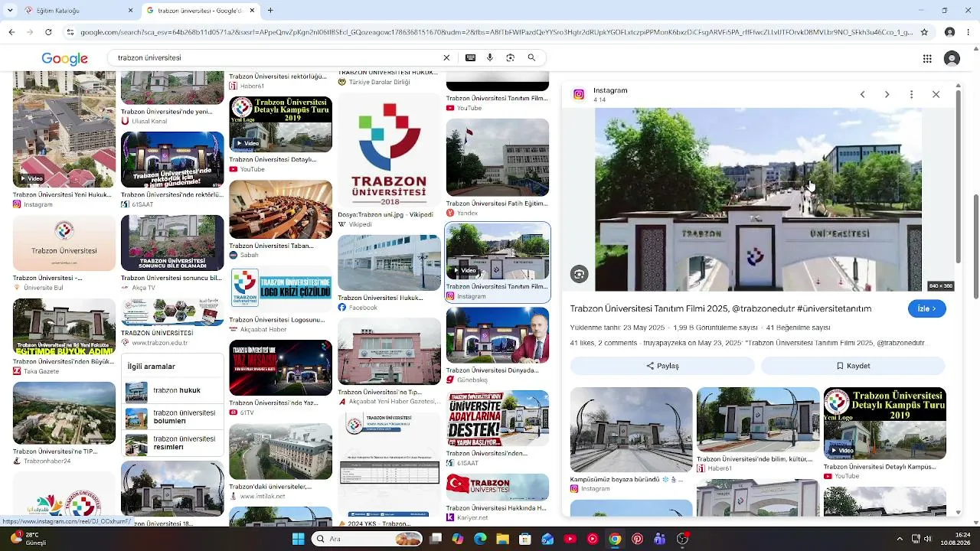Show next image in preview panel
The width and height of the screenshot is (980, 551).
click(x=887, y=95)
